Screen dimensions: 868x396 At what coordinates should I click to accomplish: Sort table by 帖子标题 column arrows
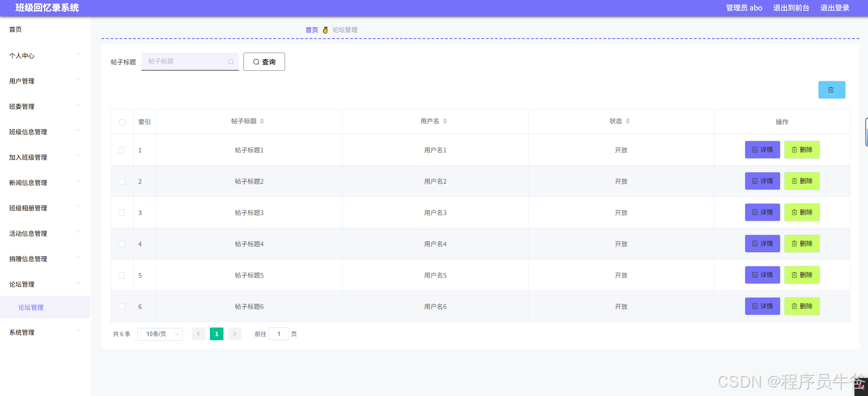[262, 121]
